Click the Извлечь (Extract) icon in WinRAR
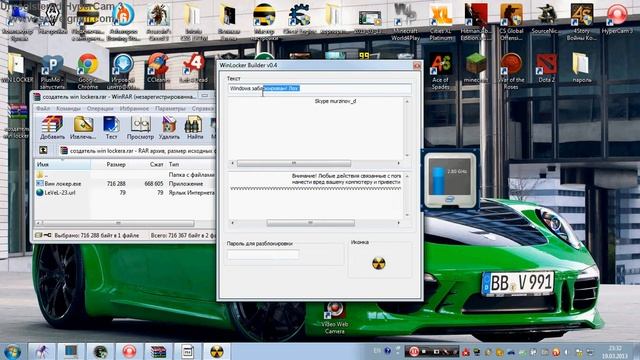This screenshot has height=360, width=640. click(x=83, y=127)
